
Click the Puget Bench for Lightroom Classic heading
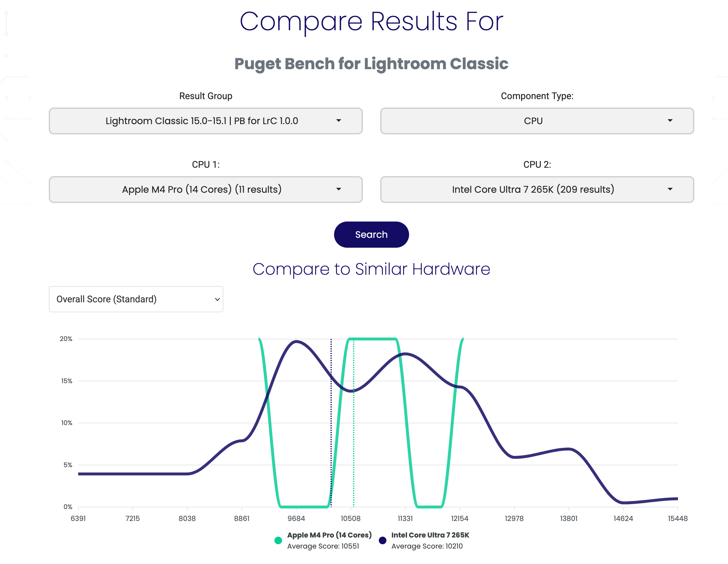(x=371, y=64)
